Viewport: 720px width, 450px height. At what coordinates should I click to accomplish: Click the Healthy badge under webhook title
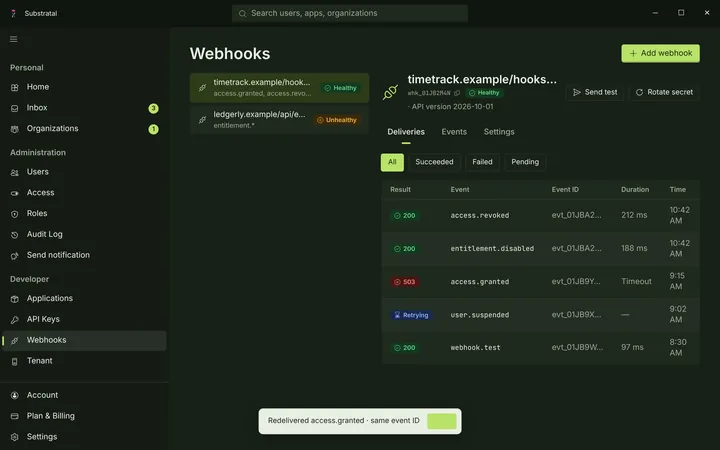click(x=484, y=93)
